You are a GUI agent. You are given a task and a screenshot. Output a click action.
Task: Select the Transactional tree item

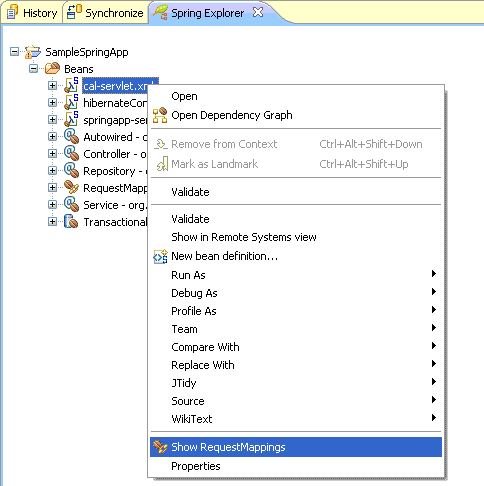click(115, 222)
